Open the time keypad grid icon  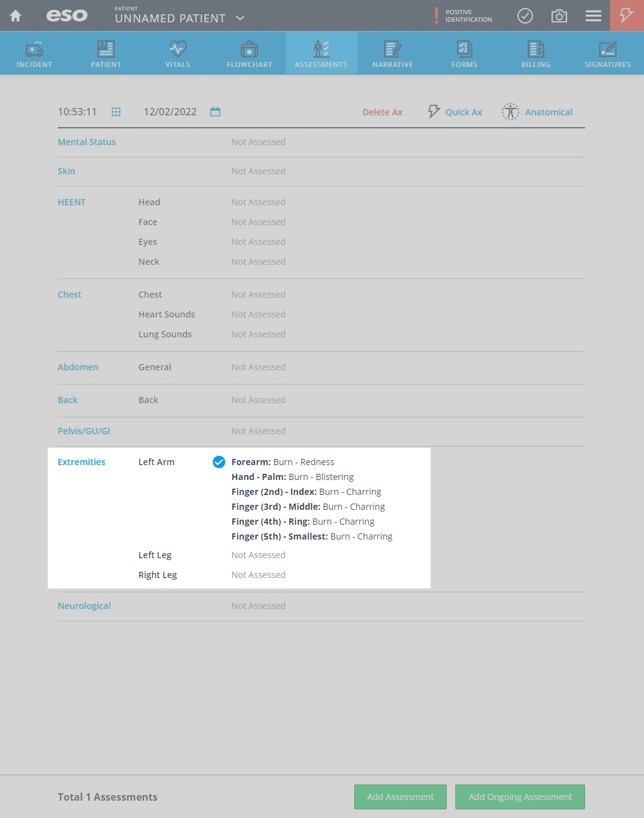click(116, 112)
